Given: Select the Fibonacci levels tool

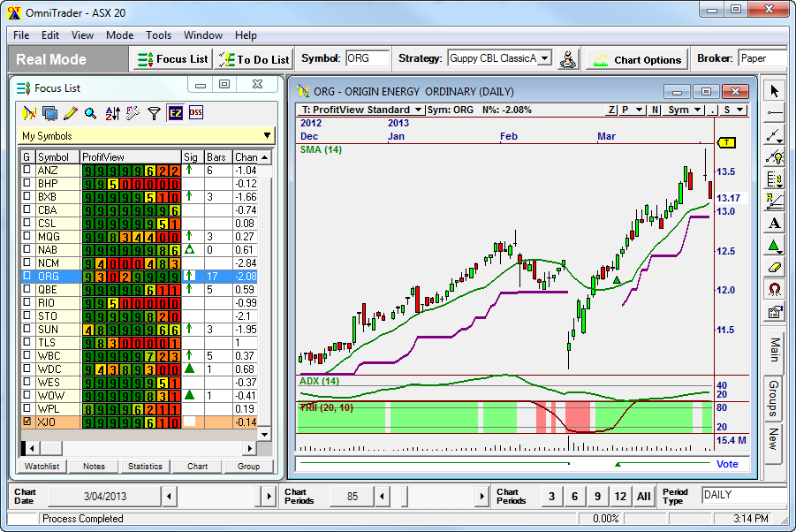Looking at the screenshot, I should (774, 179).
